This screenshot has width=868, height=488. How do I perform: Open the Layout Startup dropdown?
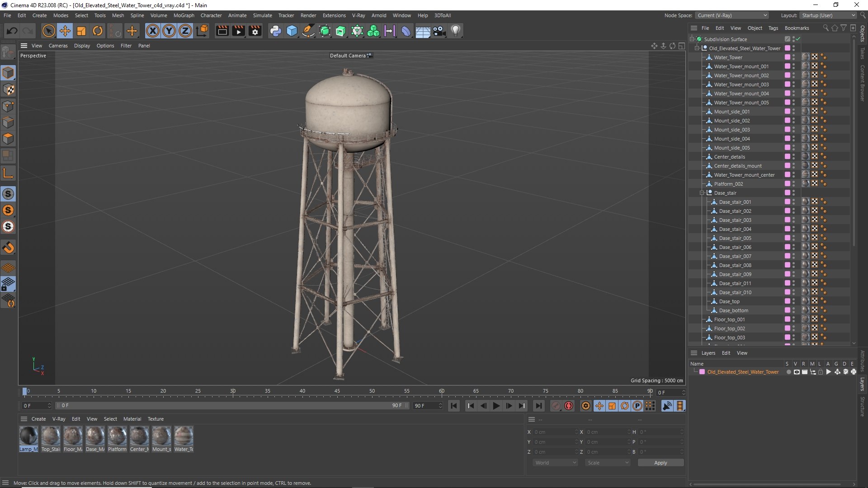coord(828,15)
